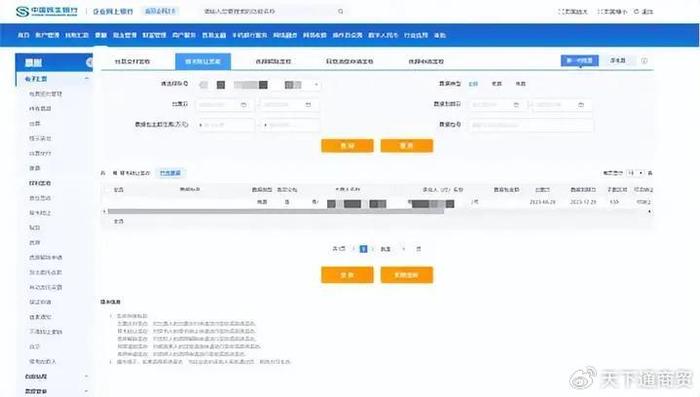The width and height of the screenshot is (700, 397).
Task: Click the info icon beside the version switch
Action: (644, 61)
